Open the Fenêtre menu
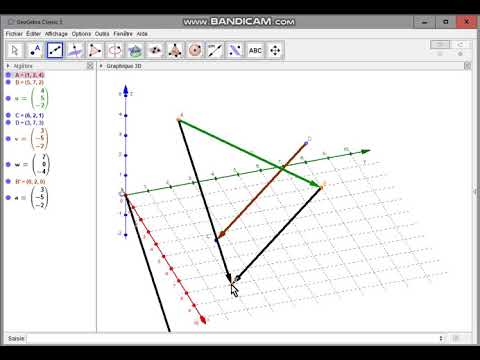Viewport: 480px width, 360px height. tap(123, 34)
